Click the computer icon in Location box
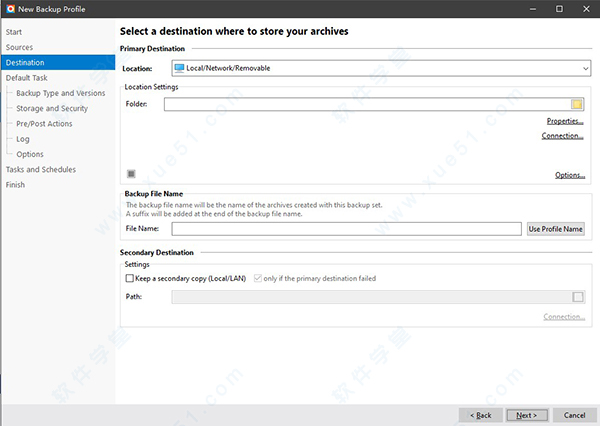The width and height of the screenshot is (600, 426). (179, 68)
